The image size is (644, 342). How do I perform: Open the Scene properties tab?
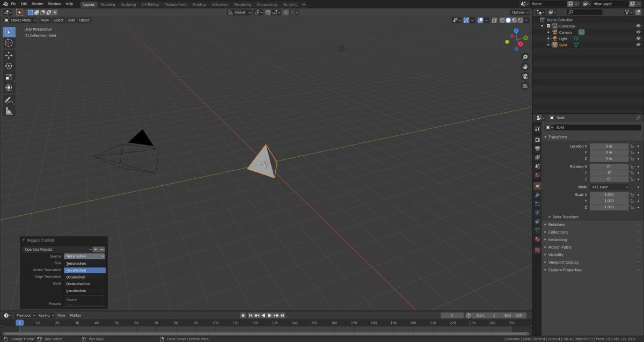(x=537, y=166)
